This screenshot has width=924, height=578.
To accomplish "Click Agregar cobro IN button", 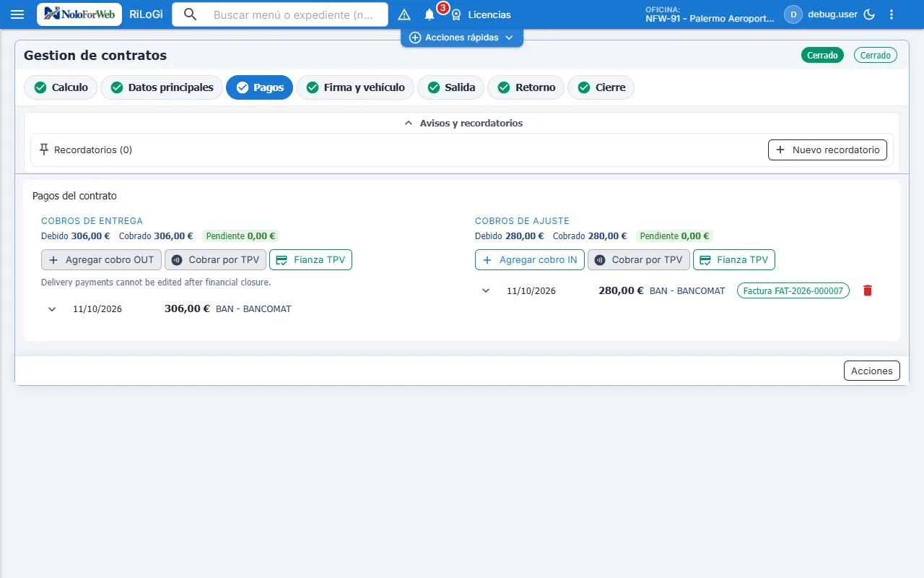I will pyautogui.click(x=530, y=260).
